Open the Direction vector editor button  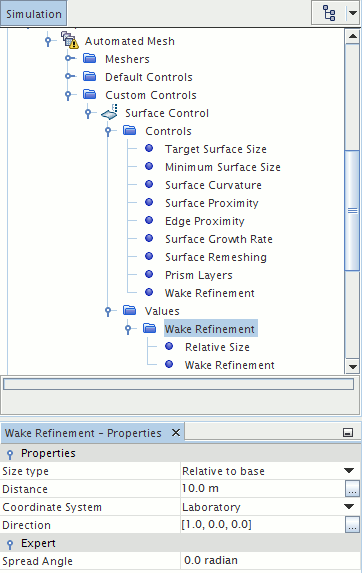coord(352,524)
